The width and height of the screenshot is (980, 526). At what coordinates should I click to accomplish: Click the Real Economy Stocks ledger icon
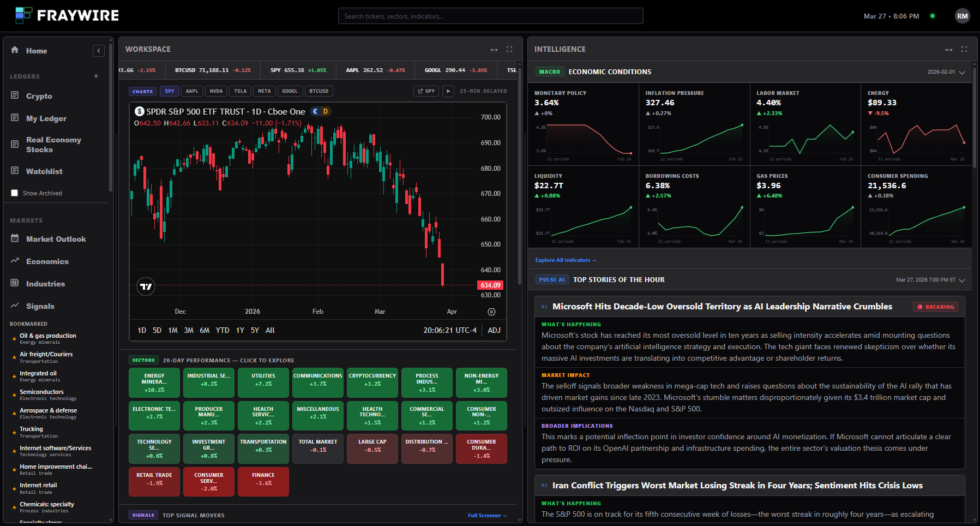[x=15, y=144]
